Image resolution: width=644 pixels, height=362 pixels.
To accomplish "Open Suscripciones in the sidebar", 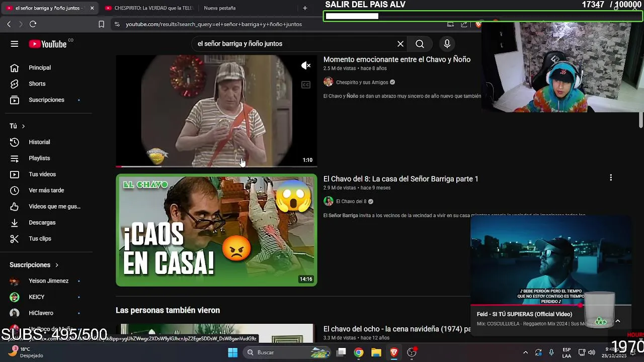I will point(46,100).
